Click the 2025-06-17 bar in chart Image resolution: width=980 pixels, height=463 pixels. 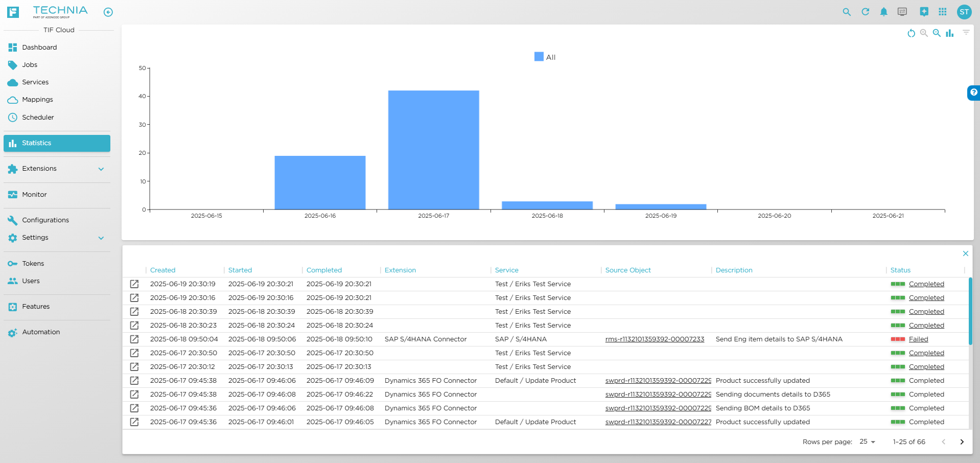(433, 150)
